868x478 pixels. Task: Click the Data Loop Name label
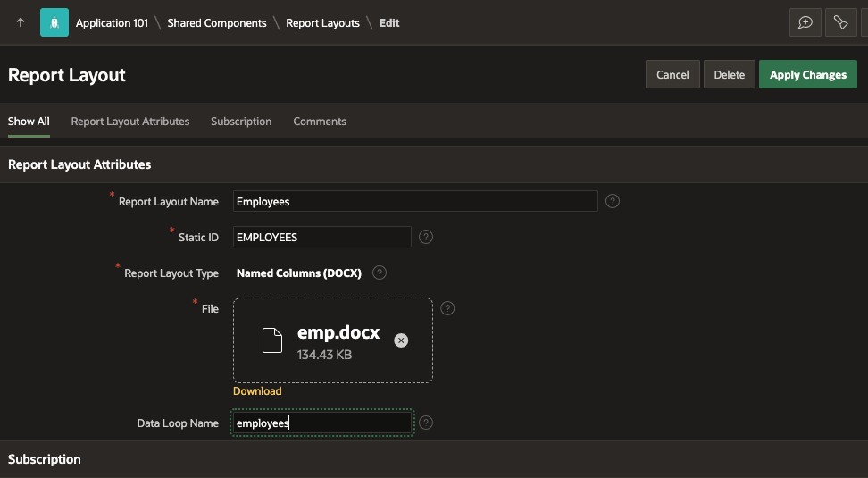click(x=178, y=423)
